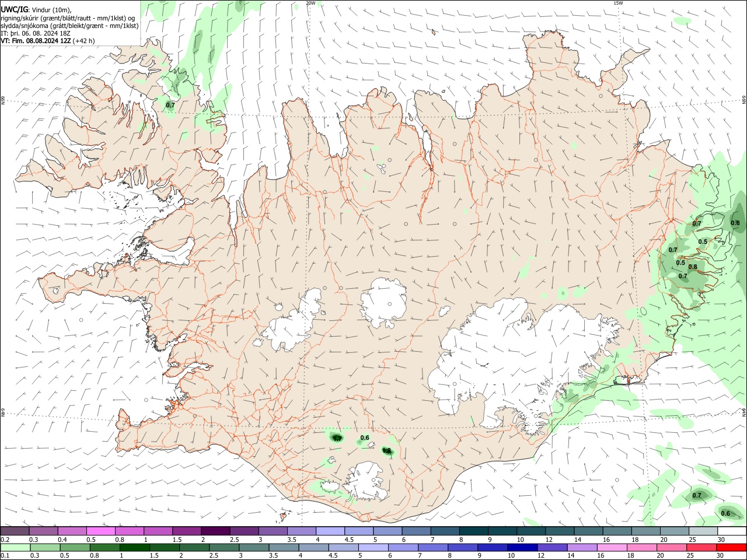Click the lower legend swatch between 3 and 3.5
Screen dimensions: 747x560
point(254,547)
